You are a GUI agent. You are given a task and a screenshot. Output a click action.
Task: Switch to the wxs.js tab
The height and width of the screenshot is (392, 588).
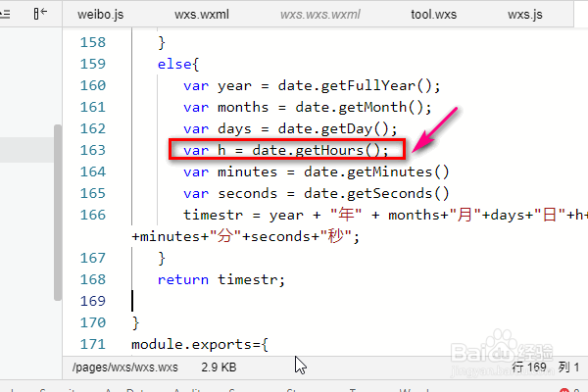pos(525,15)
